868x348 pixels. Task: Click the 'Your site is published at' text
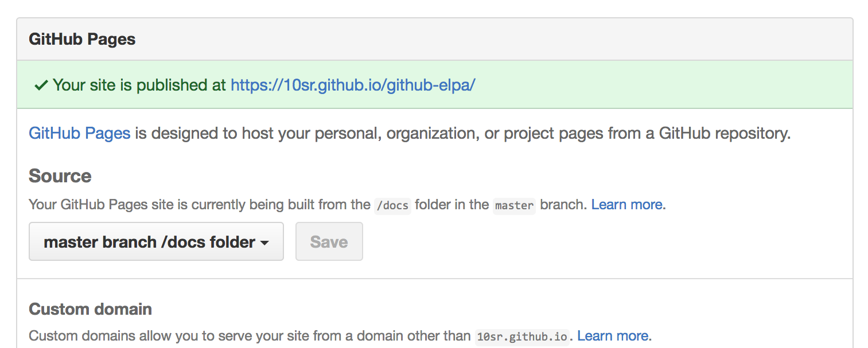click(139, 85)
